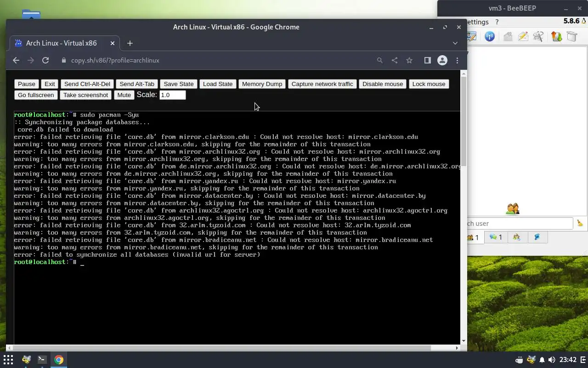Select BeeBEEP saved chats tab

(537, 237)
